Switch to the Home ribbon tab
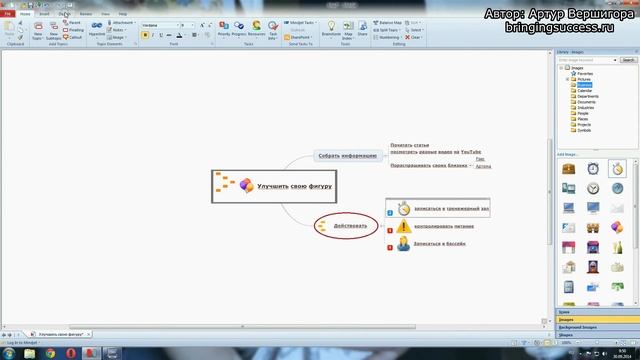The height and width of the screenshot is (360, 640). [25, 14]
